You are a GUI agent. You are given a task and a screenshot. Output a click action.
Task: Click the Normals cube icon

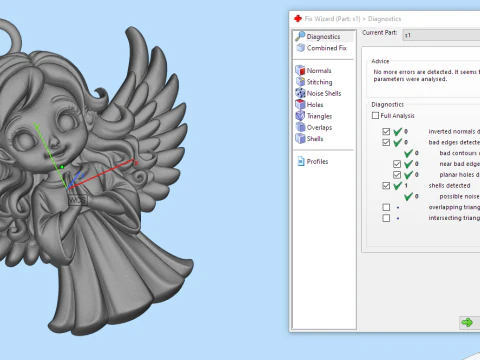pos(300,70)
